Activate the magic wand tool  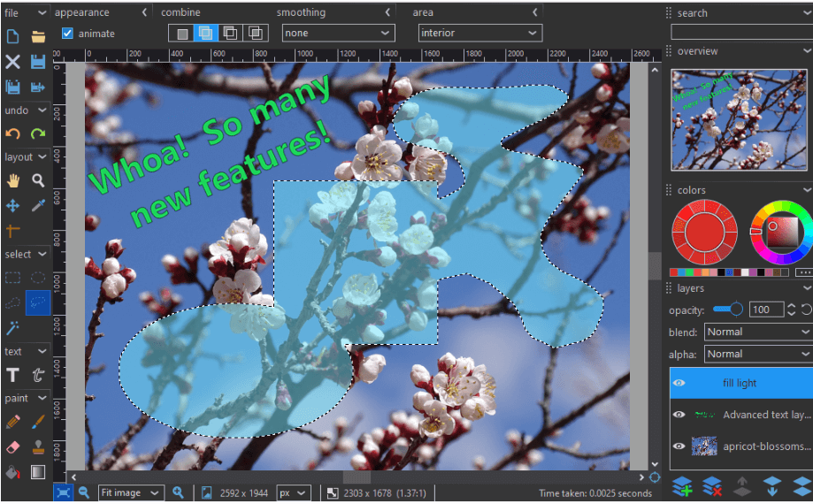12,328
